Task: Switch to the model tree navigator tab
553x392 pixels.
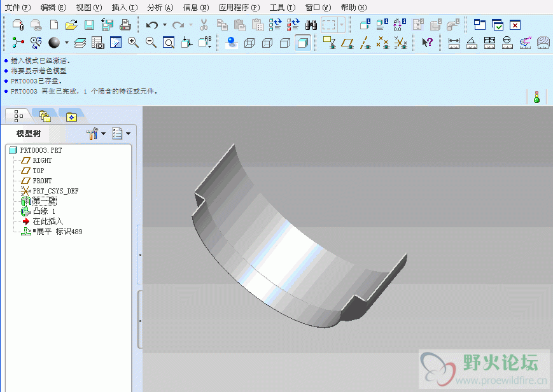Action: pyautogui.click(x=18, y=116)
